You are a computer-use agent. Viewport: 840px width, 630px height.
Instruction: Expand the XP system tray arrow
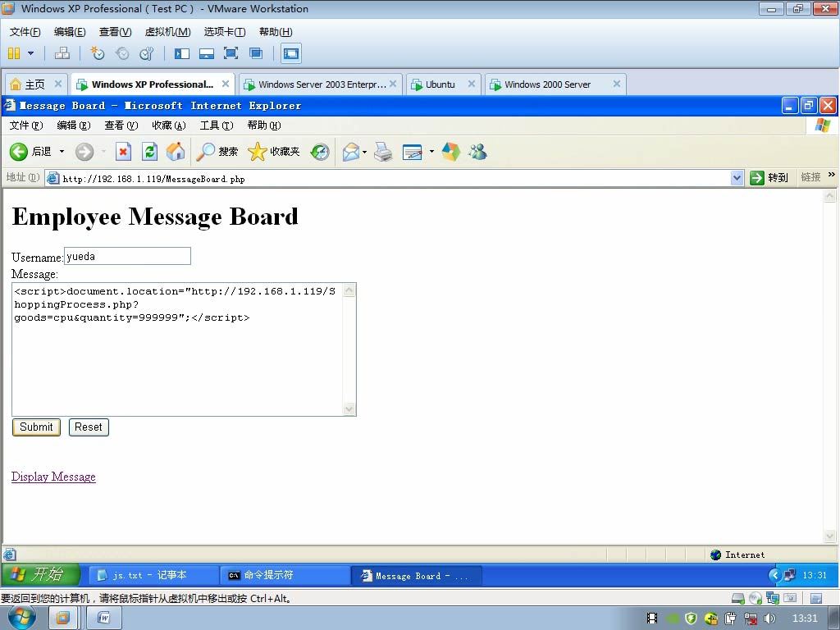(x=774, y=575)
